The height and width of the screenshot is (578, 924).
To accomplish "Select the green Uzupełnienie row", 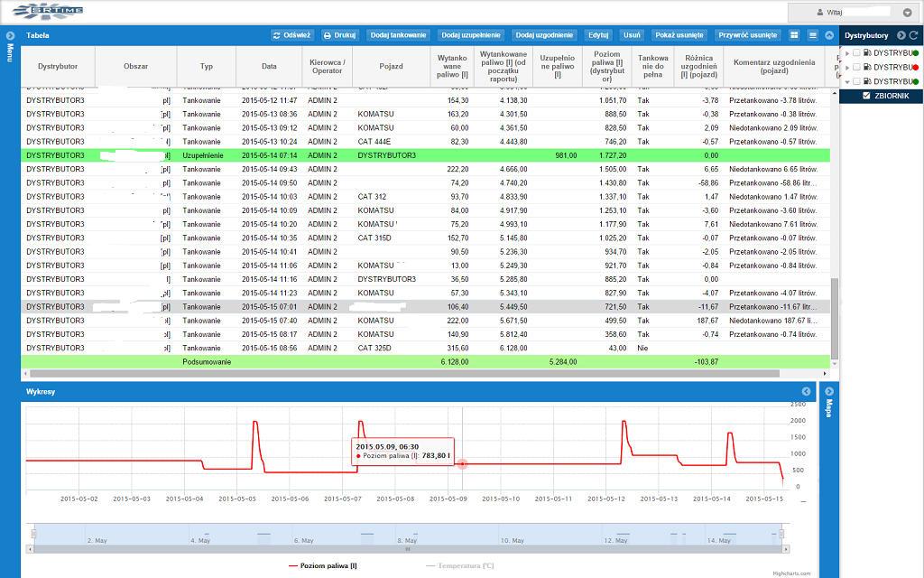I will point(426,155).
